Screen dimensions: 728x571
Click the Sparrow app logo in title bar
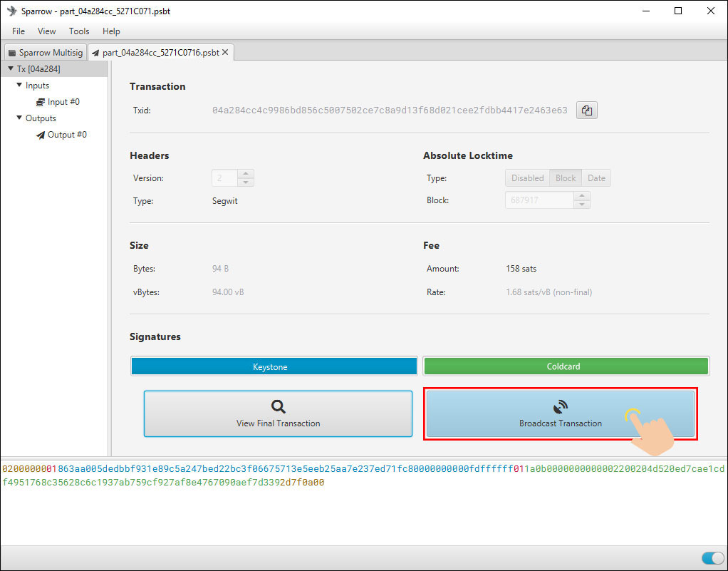tap(11, 11)
